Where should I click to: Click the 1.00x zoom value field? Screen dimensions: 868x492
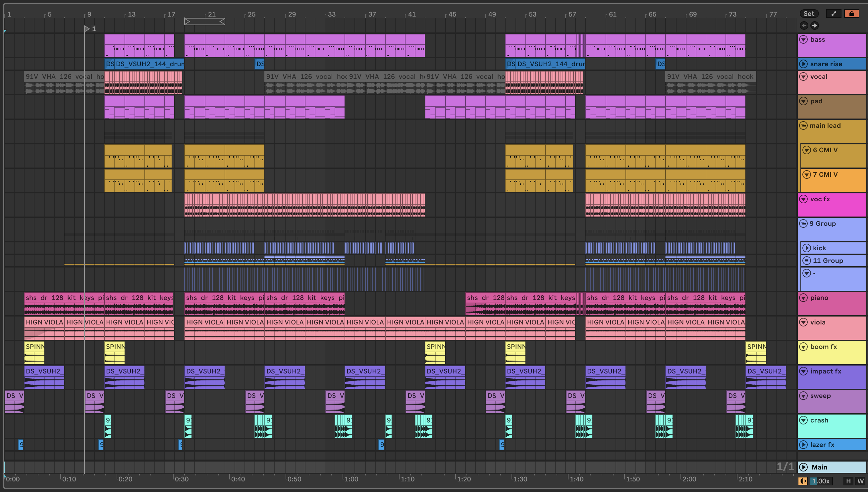click(x=821, y=481)
